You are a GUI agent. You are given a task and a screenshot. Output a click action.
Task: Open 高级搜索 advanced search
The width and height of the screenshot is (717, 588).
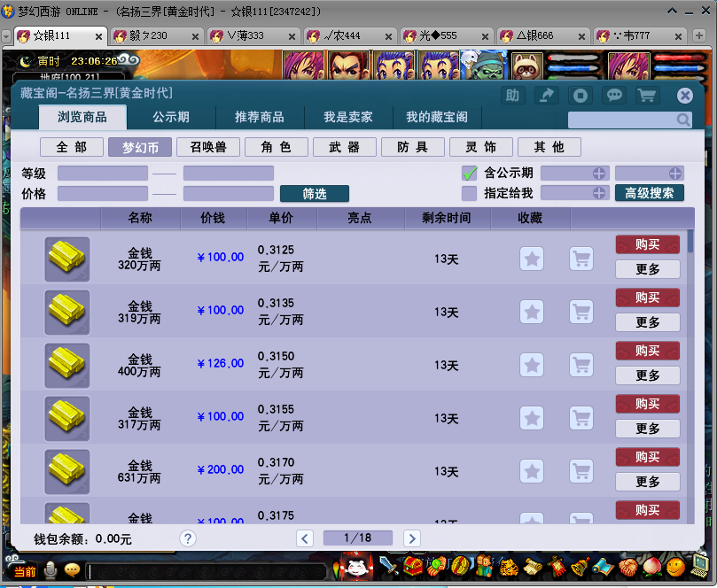point(650,193)
